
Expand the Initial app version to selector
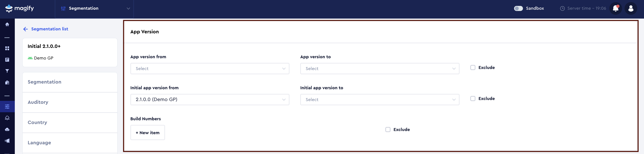tap(379, 99)
